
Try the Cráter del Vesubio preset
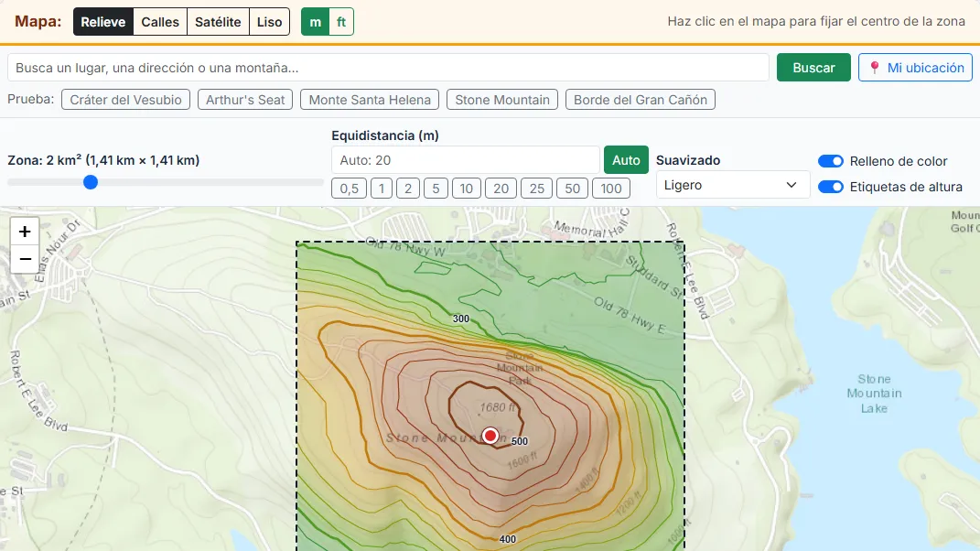(125, 100)
